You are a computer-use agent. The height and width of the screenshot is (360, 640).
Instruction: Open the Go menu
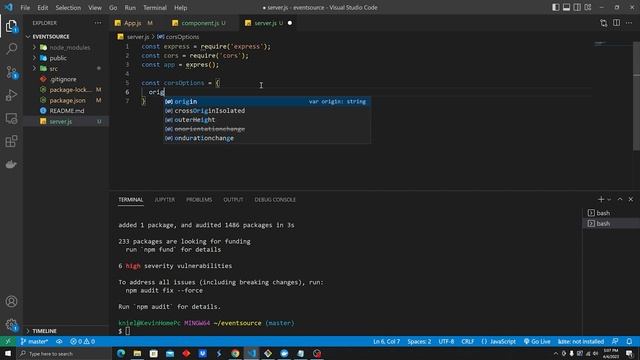(x=113, y=7)
